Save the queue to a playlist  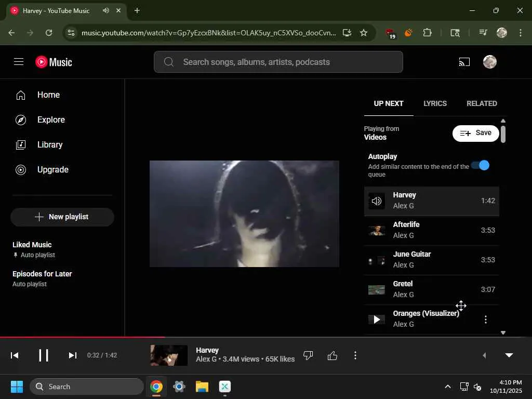click(476, 133)
